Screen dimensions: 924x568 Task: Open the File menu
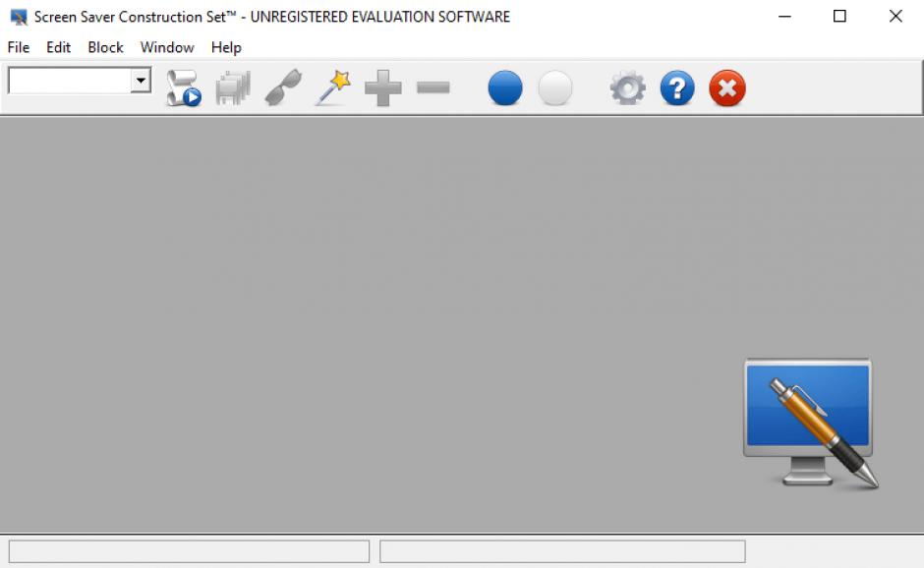pos(19,47)
